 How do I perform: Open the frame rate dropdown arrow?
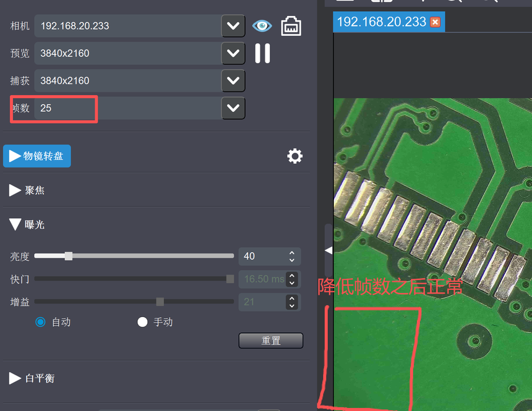[233, 108]
